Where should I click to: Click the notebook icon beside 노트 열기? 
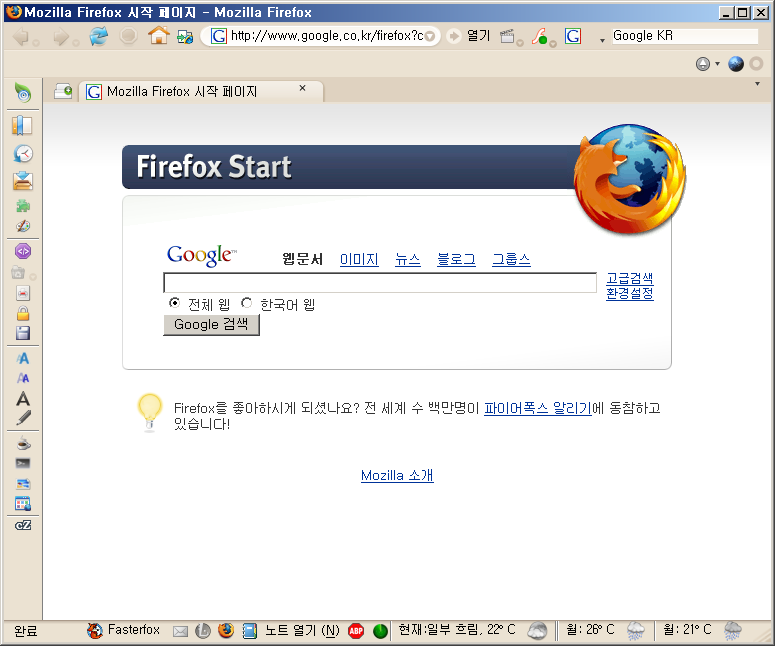250,631
